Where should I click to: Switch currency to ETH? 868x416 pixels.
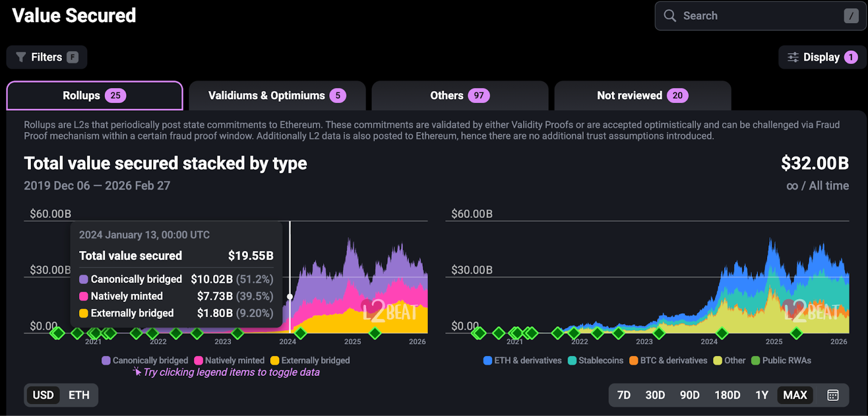tap(79, 395)
